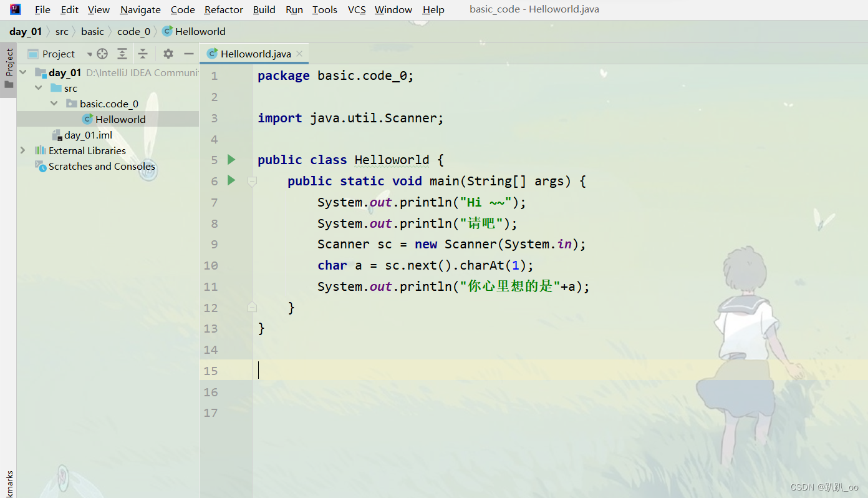Click src in the breadcrumb bar
Viewport: 868px width, 498px height.
pyautogui.click(x=62, y=31)
